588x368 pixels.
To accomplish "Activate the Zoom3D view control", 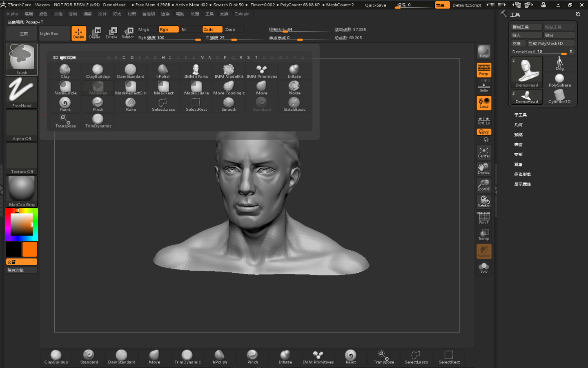I will click(x=484, y=185).
